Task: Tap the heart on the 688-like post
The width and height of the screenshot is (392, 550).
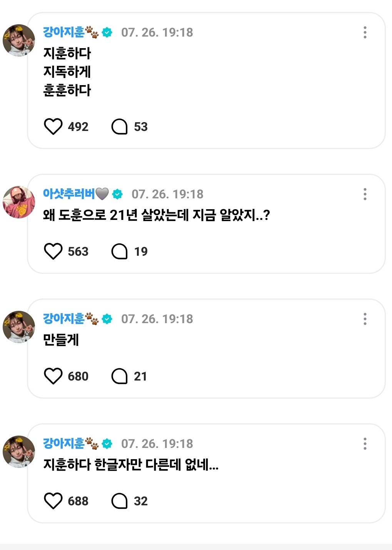Action: coord(53,501)
